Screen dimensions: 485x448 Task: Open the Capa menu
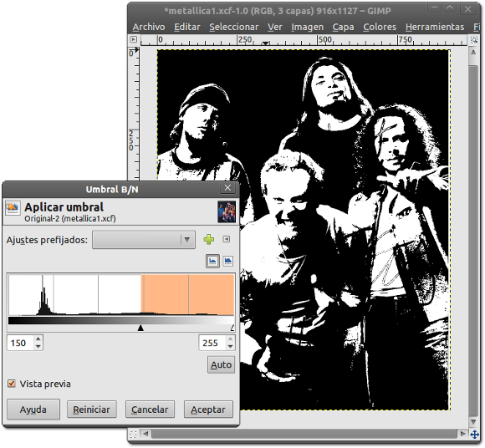point(343,27)
